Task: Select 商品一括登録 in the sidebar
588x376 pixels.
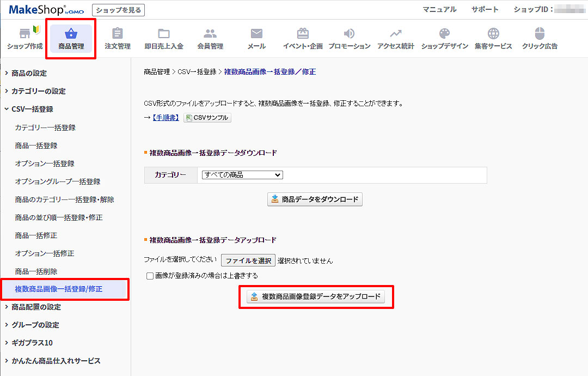Action: (x=36, y=145)
